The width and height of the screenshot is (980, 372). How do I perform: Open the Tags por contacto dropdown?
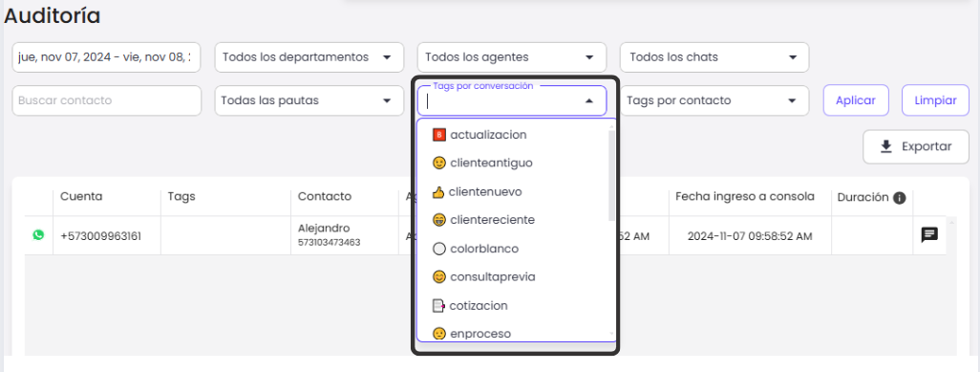pyautogui.click(x=714, y=100)
